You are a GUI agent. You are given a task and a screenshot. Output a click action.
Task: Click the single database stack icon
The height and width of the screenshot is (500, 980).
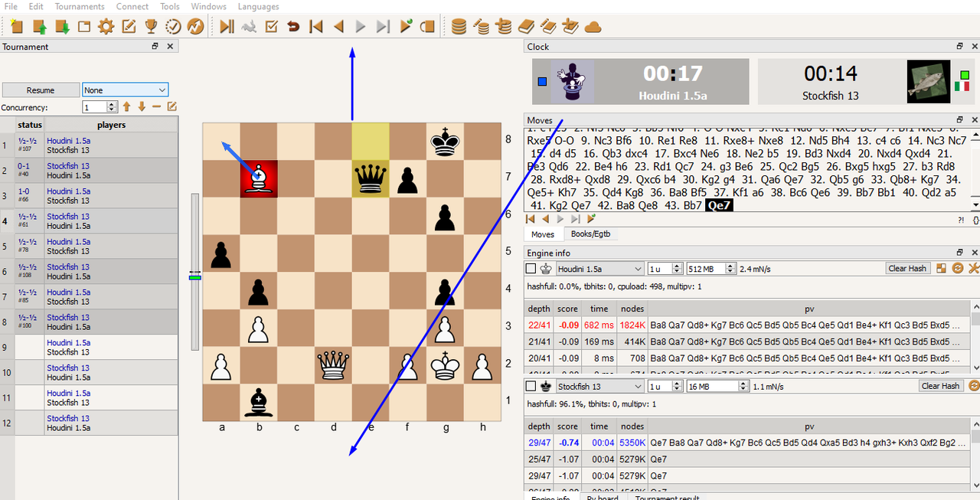[459, 26]
